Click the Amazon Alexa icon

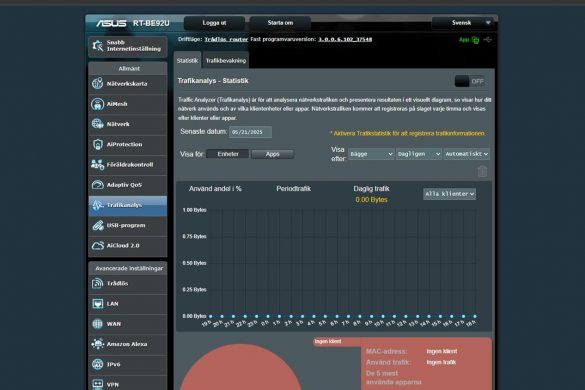tap(98, 344)
